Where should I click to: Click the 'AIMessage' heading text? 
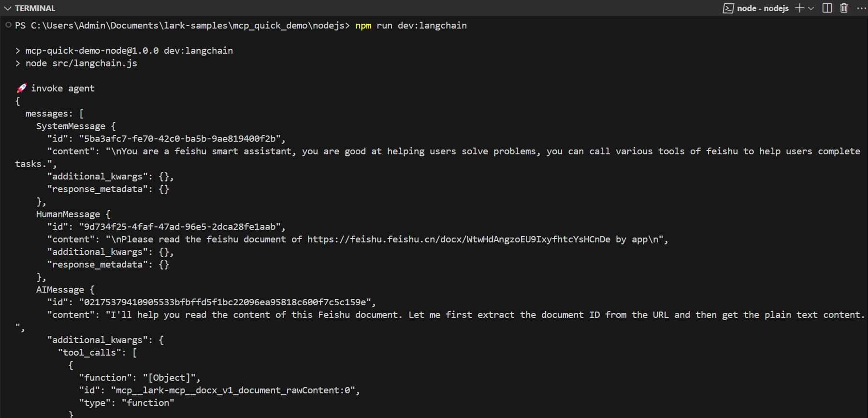[60, 290]
